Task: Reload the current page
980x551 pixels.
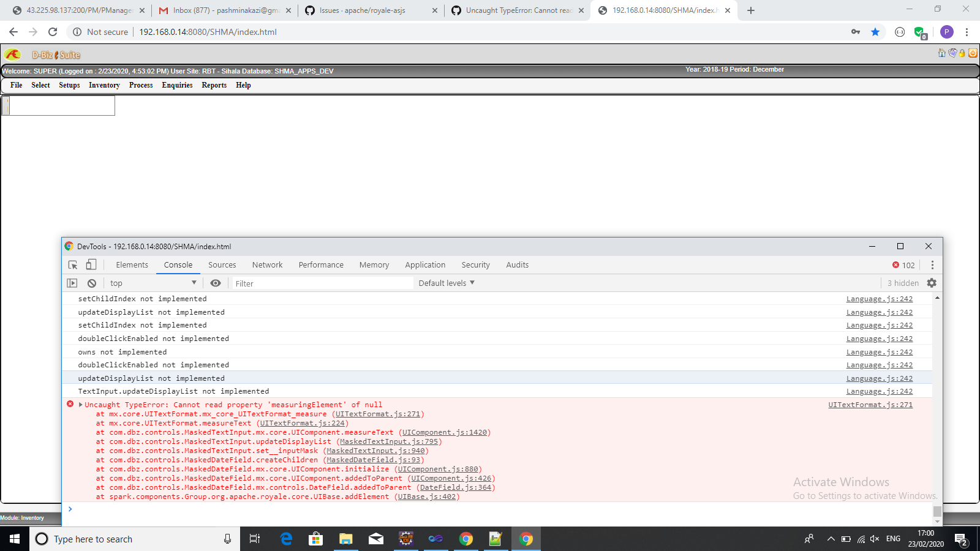Action: coord(53,32)
